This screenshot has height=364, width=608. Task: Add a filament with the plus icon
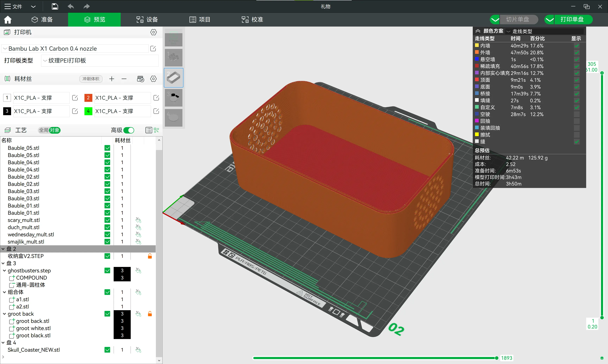coord(112,79)
